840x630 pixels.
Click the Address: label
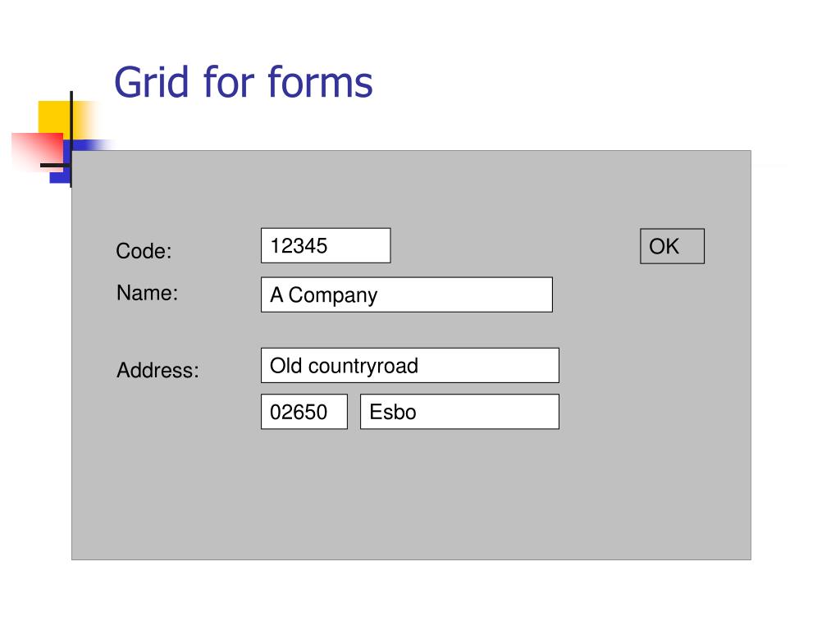[158, 370]
